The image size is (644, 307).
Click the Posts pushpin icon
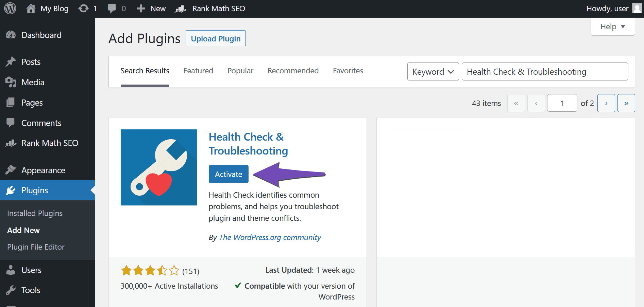click(11, 62)
